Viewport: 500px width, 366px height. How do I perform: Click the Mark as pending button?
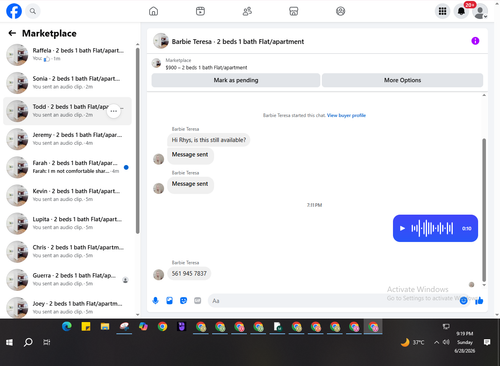pos(236,80)
